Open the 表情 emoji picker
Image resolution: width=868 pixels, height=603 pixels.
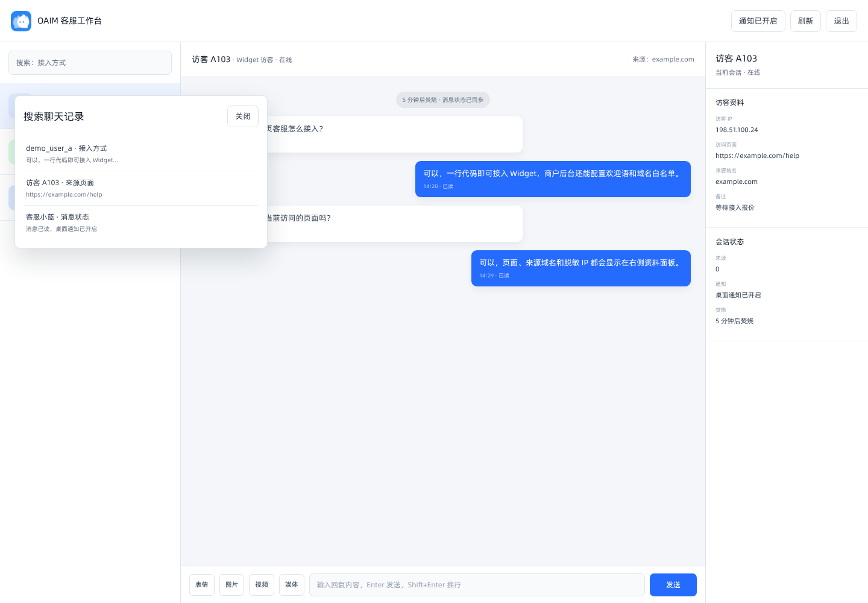[x=202, y=585]
